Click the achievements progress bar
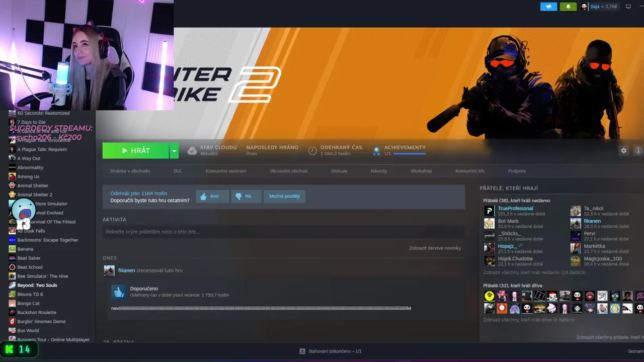This screenshot has height=362, width=644. 410,153
